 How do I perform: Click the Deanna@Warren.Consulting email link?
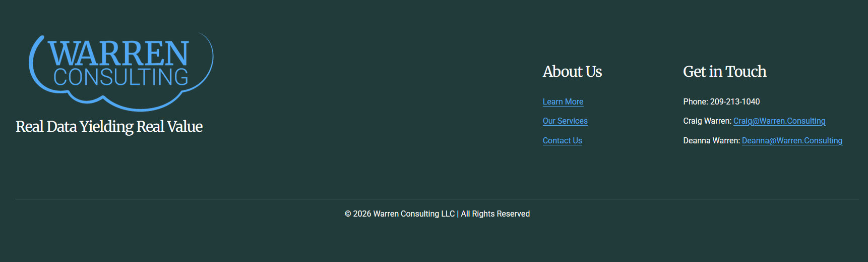point(791,141)
